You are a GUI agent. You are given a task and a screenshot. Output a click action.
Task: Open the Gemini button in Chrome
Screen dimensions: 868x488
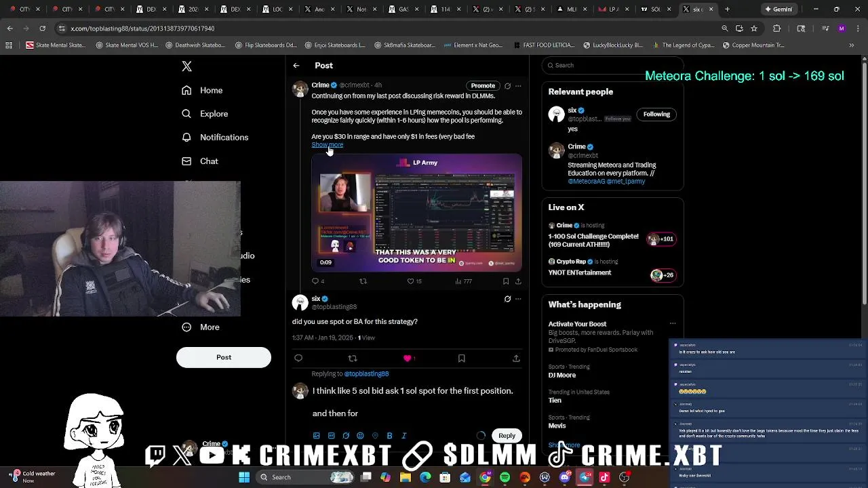coord(778,9)
